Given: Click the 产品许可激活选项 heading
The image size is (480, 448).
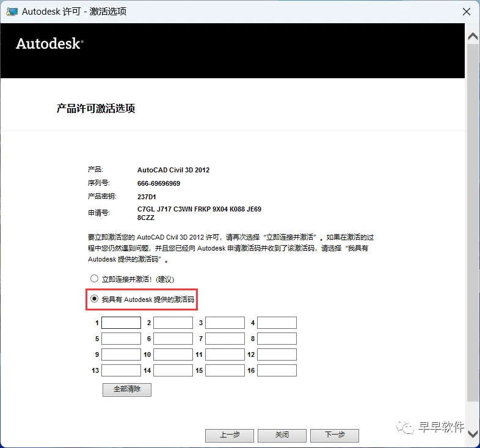Looking at the screenshot, I should tap(96, 108).
